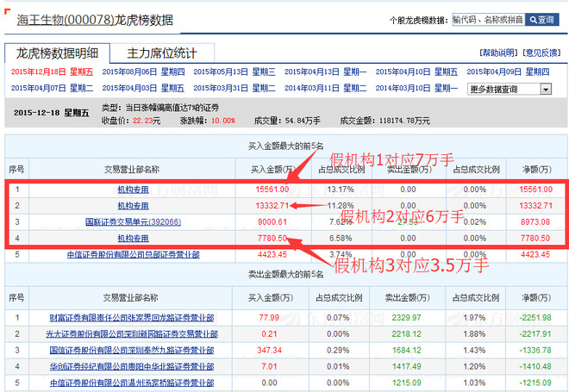The image size is (569, 392).
Task: Focus the stock code search input field
Action: pos(489,20)
